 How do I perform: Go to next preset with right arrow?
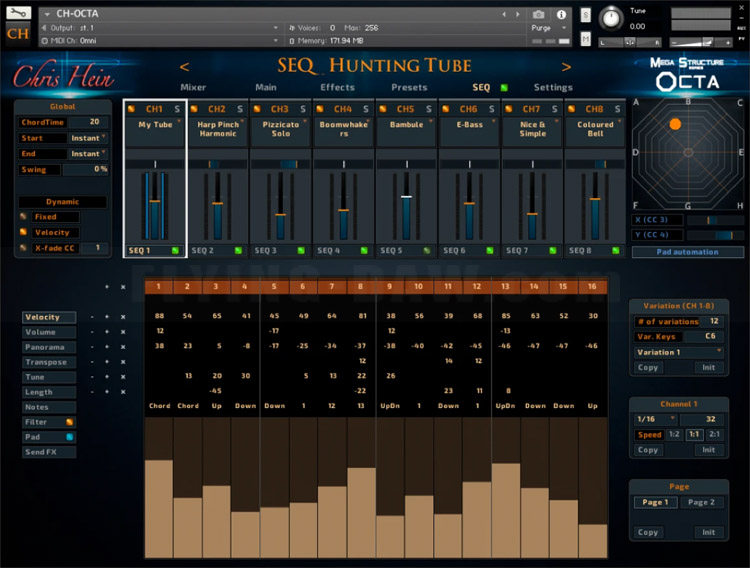click(566, 67)
